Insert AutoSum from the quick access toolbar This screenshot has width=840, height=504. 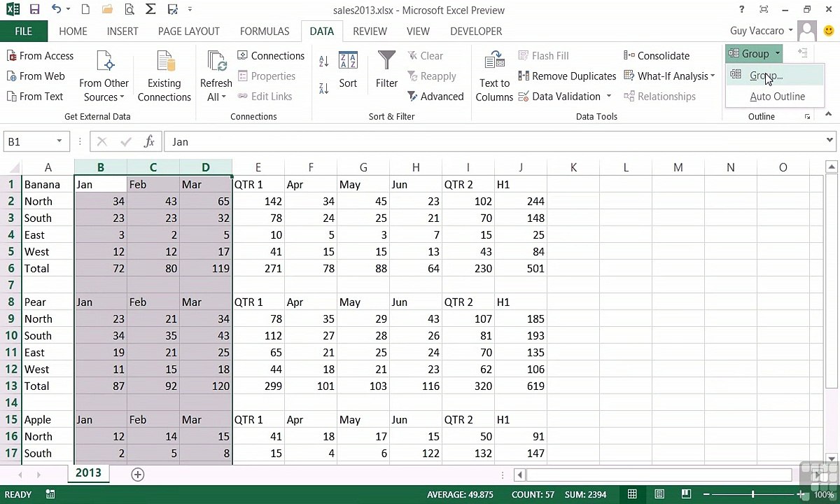(x=150, y=10)
